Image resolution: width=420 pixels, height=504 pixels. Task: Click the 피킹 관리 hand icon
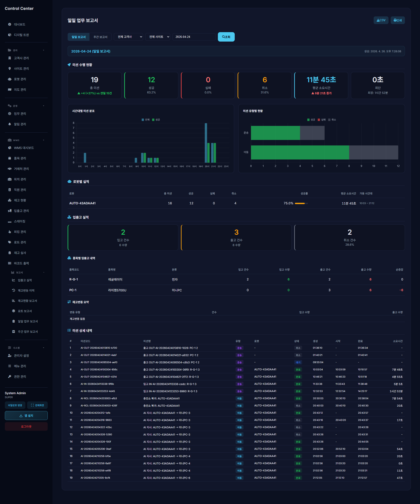(10, 232)
